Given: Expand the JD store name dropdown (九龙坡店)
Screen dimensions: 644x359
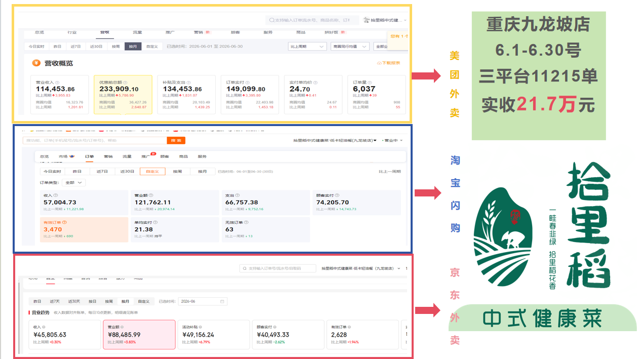Looking at the screenshot, I should click(399, 268).
